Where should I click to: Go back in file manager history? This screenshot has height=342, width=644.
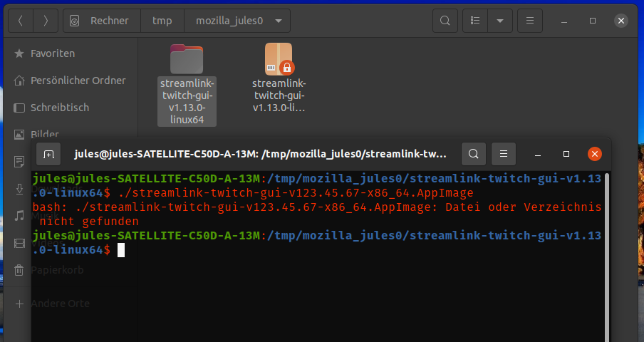click(x=21, y=21)
